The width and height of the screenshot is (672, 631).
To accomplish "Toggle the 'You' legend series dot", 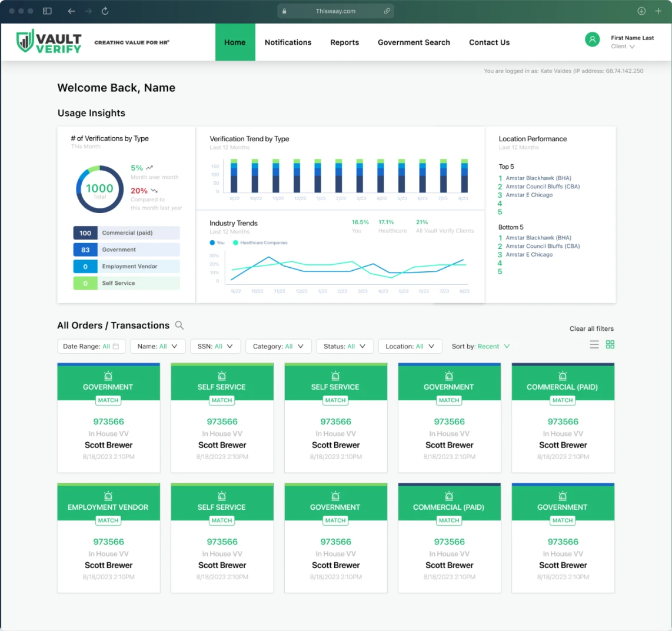I will click(x=213, y=243).
